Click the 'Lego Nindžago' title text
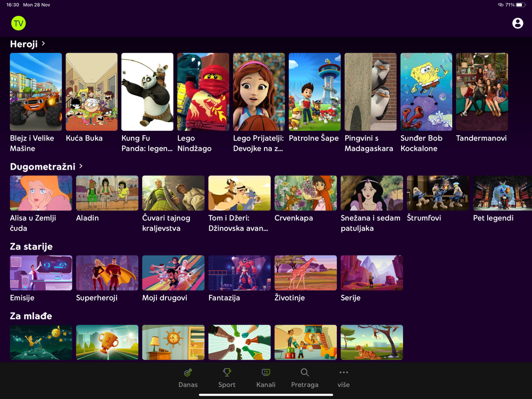 point(194,143)
